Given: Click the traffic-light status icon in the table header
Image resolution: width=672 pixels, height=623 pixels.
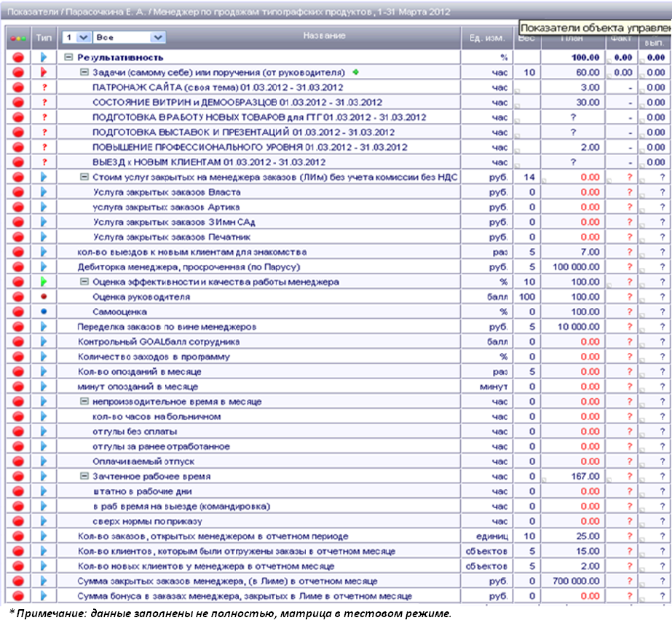Looking at the screenshot, I should point(18,39).
